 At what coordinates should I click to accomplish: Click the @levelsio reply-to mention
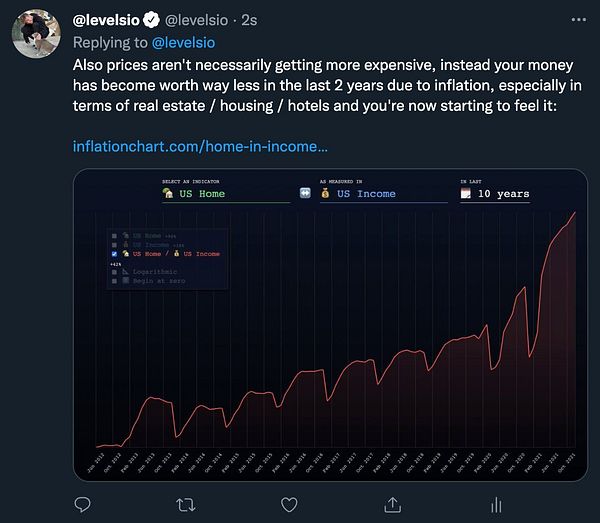pyautogui.click(x=182, y=42)
